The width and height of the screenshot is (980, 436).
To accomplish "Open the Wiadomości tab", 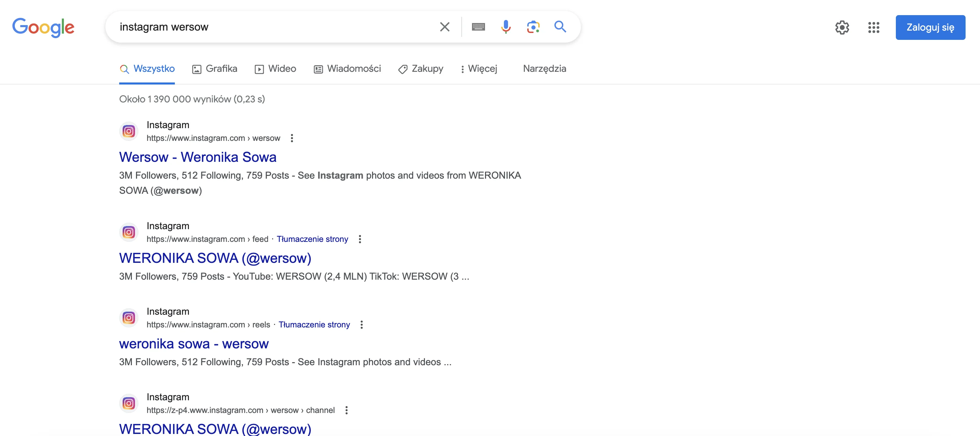I will coord(347,69).
